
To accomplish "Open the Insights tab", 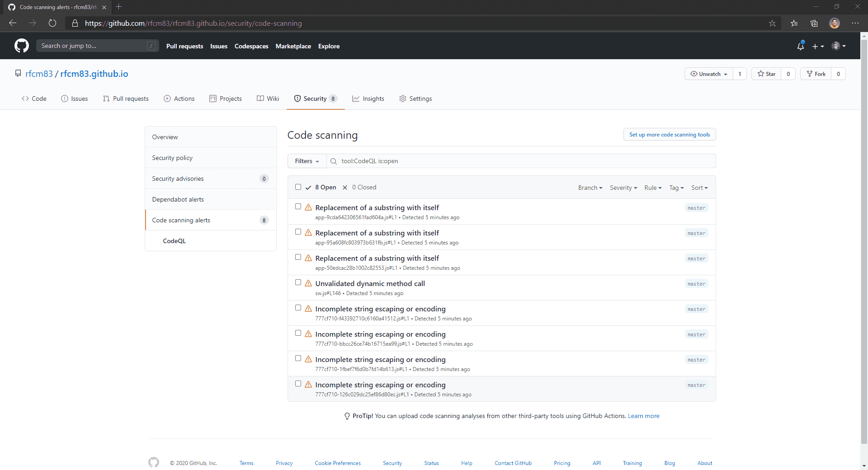I will point(368,99).
